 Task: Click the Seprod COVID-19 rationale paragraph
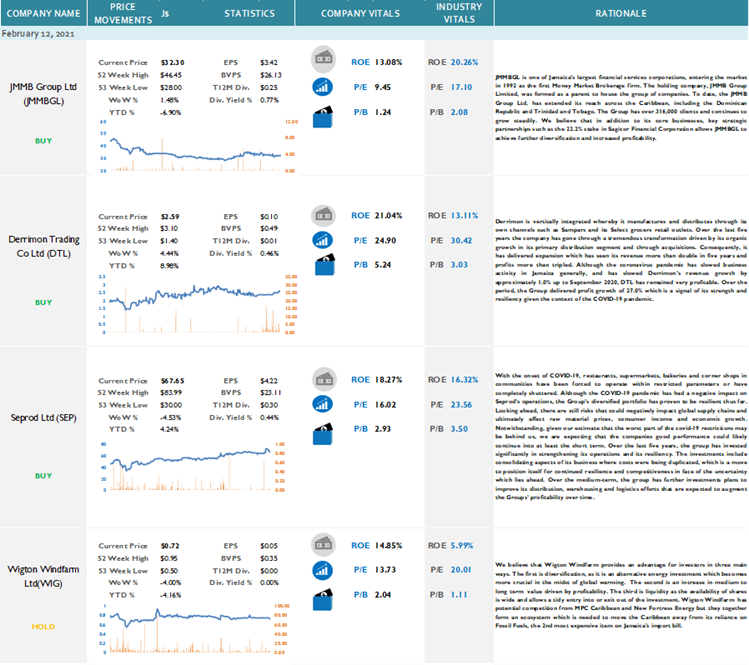(621, 436)
